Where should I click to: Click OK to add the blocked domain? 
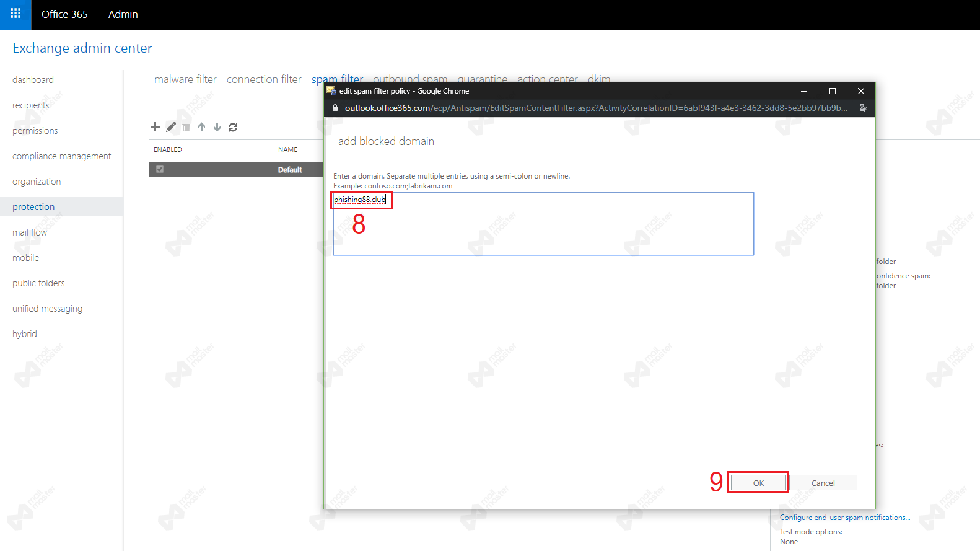[x=758, y=483]
